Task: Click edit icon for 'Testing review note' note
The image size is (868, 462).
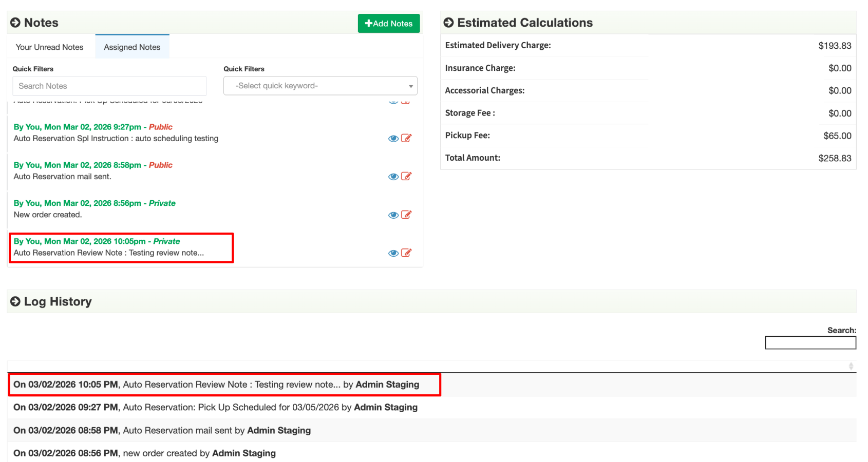Action: pyautogui.click(x=406, y=253)
